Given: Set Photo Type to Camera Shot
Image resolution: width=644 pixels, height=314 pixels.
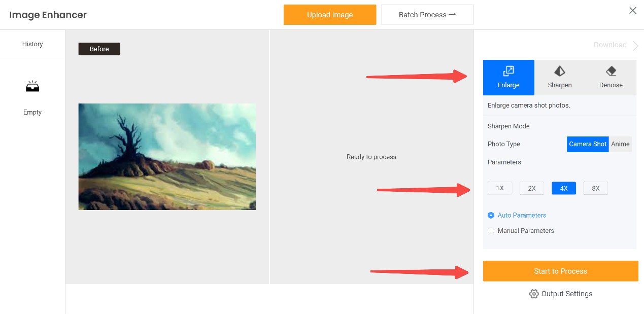Looking at the screenshot, I should 588,144.
